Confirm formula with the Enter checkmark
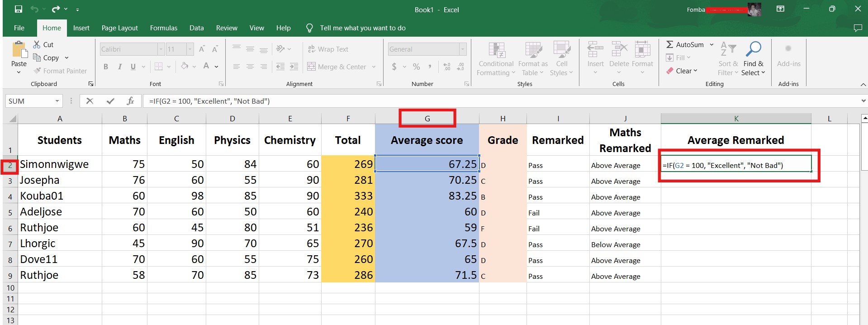The width and height of the screenshot is (868, 325). [x=110, y=101]
